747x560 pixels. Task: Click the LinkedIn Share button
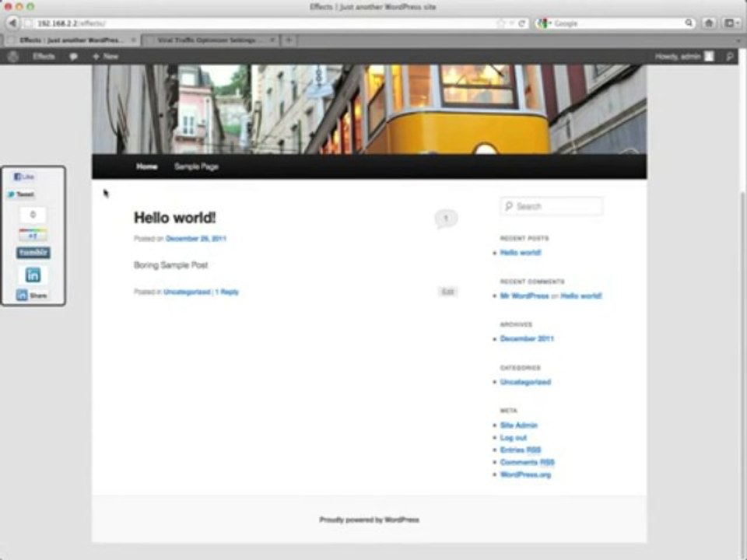[x=32, y=296]
